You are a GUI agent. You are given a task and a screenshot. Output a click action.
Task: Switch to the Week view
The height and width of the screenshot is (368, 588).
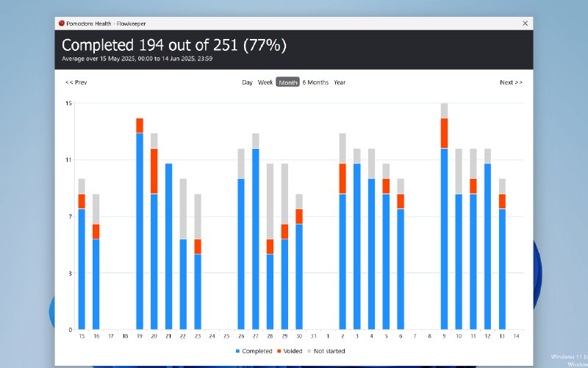265,82
